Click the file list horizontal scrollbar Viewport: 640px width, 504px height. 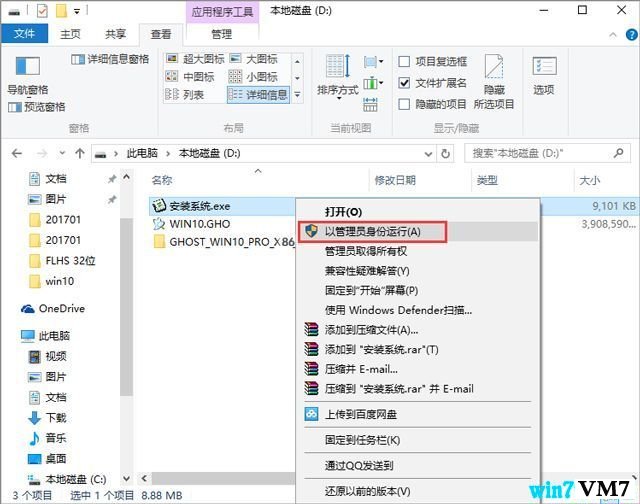[222, 478]
